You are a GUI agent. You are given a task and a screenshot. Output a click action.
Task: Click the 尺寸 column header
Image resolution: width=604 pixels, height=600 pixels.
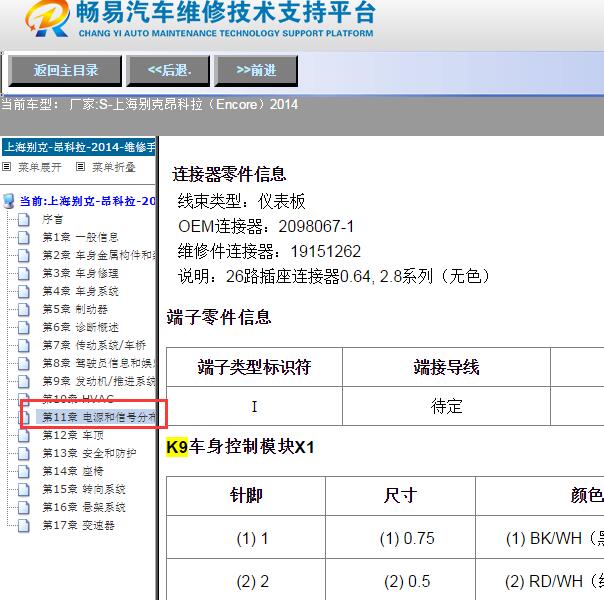click(400, 496)
